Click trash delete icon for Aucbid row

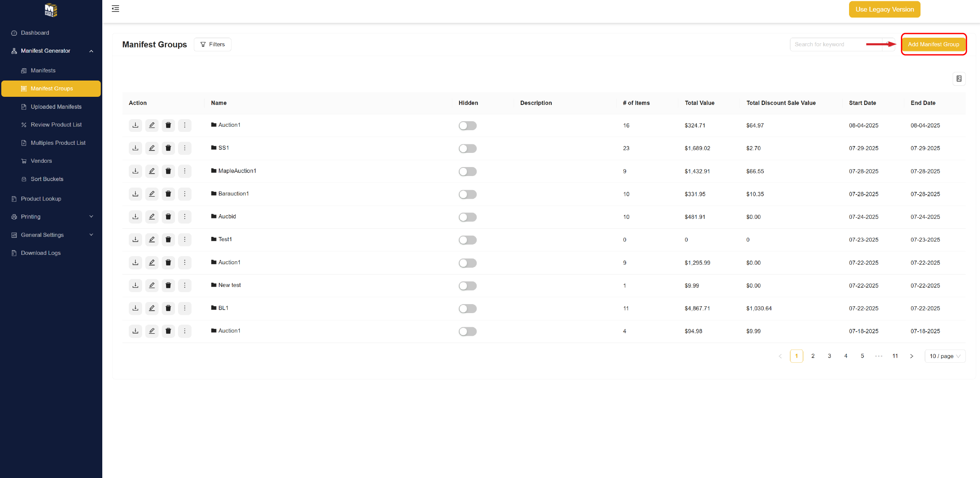coord(168,217)
